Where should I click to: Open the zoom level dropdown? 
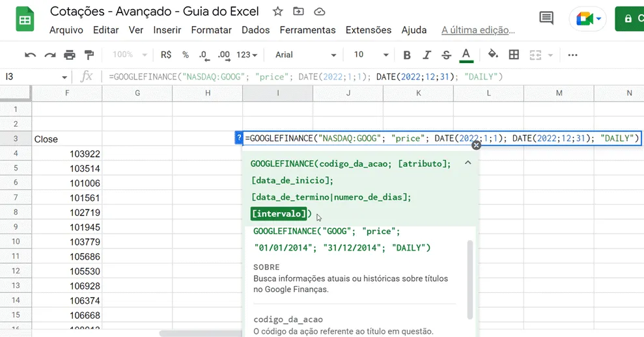click(x=130, y=55)
